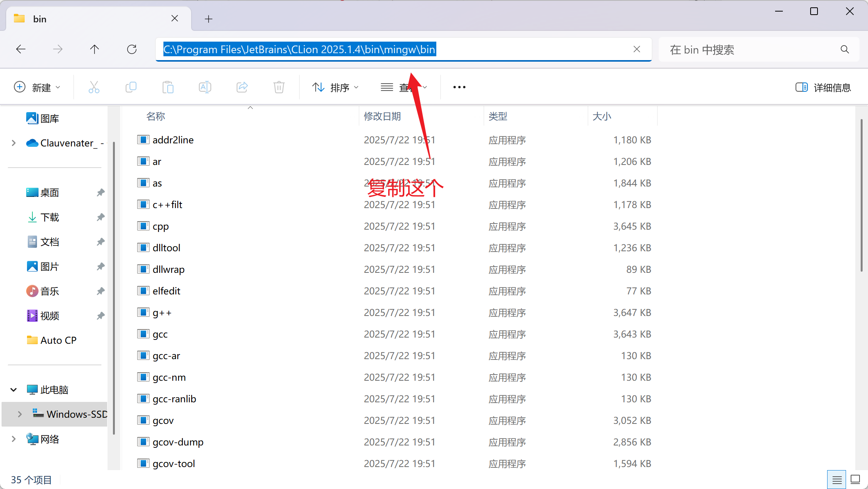
Task: Click the Copy icon in the toolbar
Action: click(x=131, y=87)
